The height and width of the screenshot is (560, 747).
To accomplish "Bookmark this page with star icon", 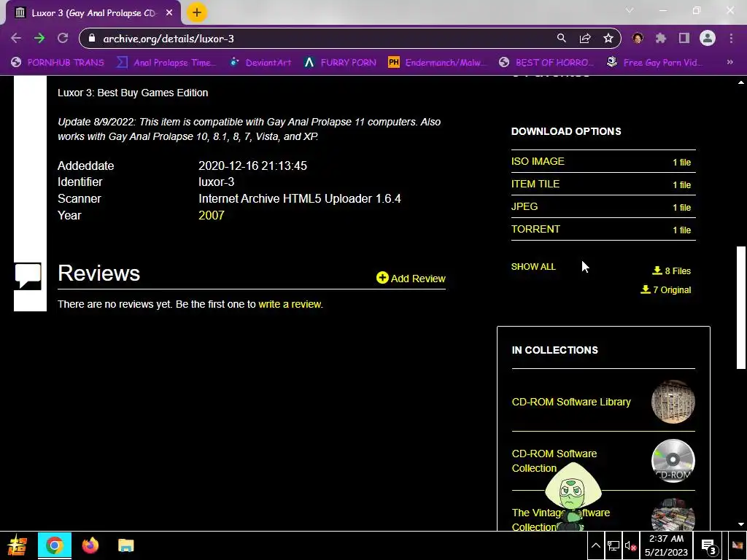I will point(608,38).
